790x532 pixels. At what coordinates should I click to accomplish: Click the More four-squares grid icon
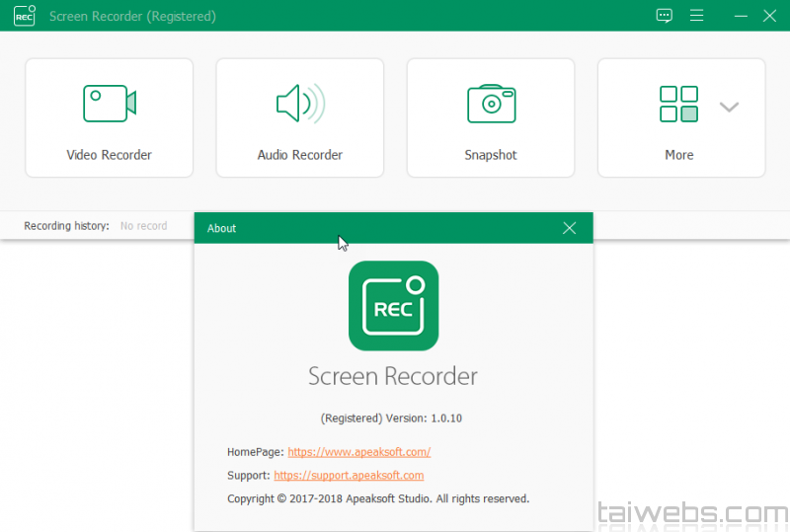click(678, 104)
